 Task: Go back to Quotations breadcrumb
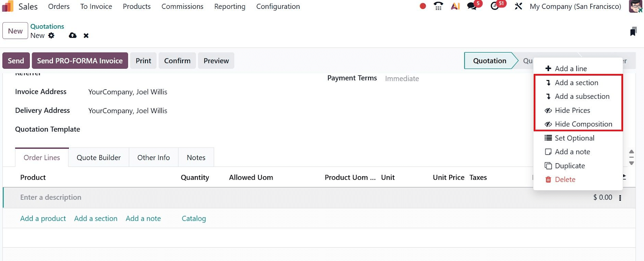click(x=47, y=27)
